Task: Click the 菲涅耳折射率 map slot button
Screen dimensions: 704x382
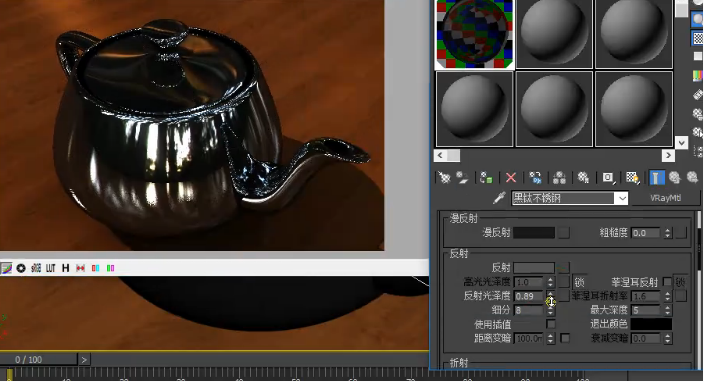Action: click(681, 296)
